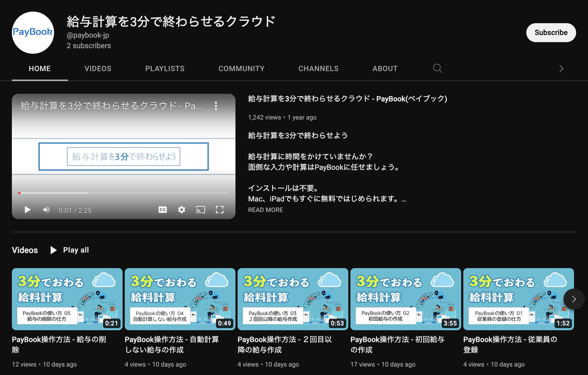Open the PLAYLISTS tab
The image size is (588, 375).
pyautogui.click(x=165, y=69)
